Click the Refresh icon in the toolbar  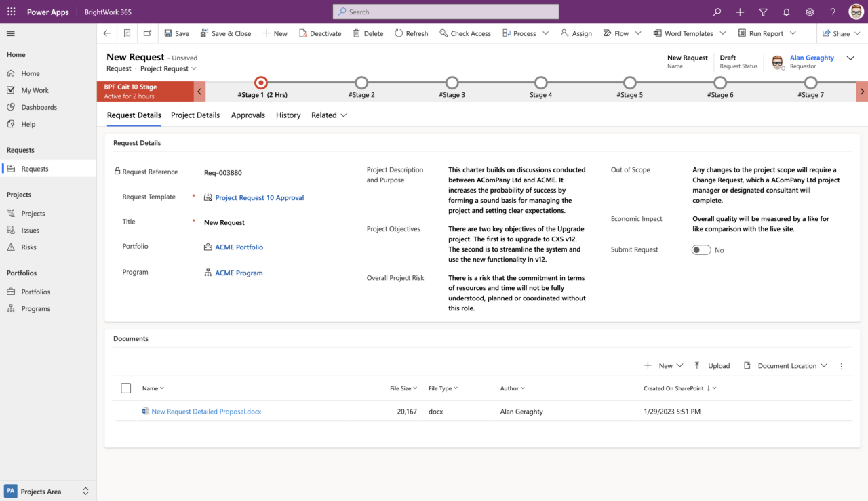coord(399,33)
